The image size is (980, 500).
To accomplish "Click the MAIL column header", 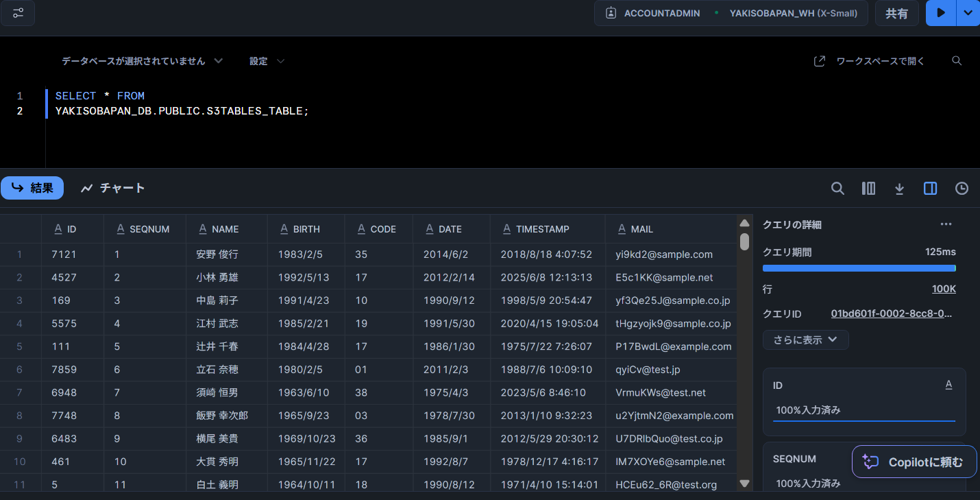I will coord(672,229).
